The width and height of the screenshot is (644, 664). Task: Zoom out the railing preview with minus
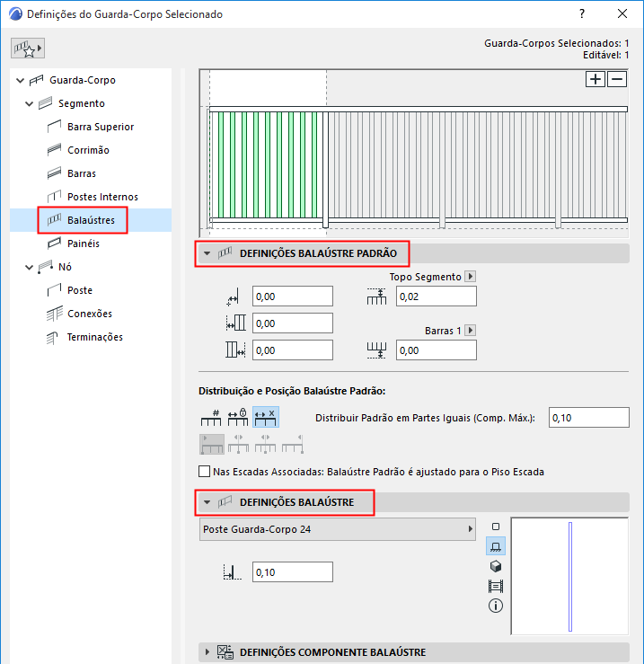point(617,79)
